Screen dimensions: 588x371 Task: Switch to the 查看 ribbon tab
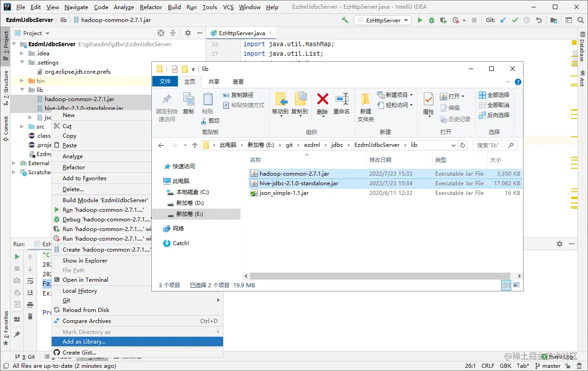coord(238,81)
